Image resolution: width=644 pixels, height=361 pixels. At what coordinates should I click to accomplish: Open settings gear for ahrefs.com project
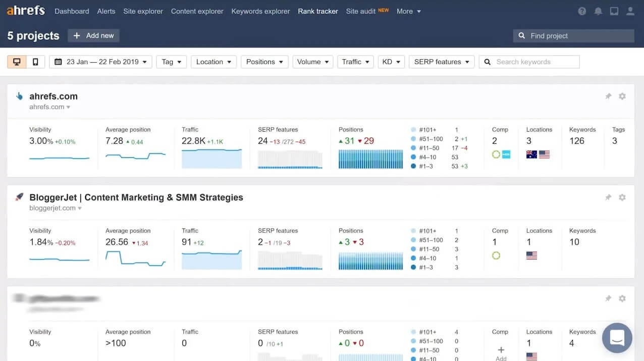[622, 96]
